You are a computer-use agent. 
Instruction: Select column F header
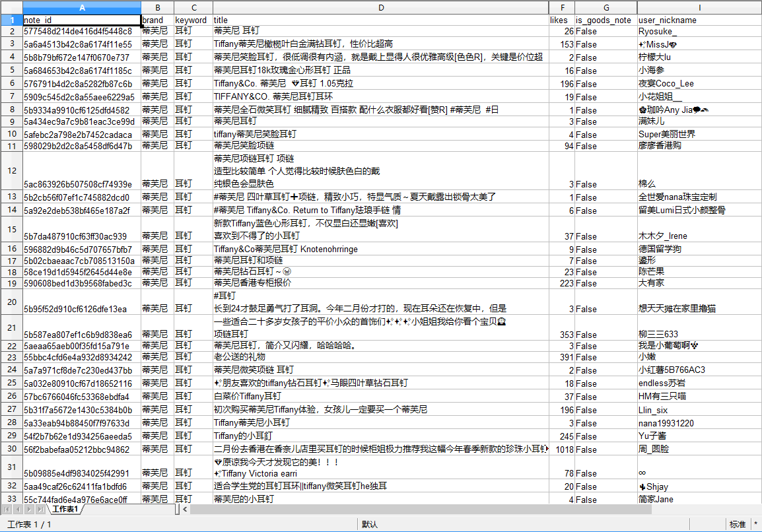562,7
